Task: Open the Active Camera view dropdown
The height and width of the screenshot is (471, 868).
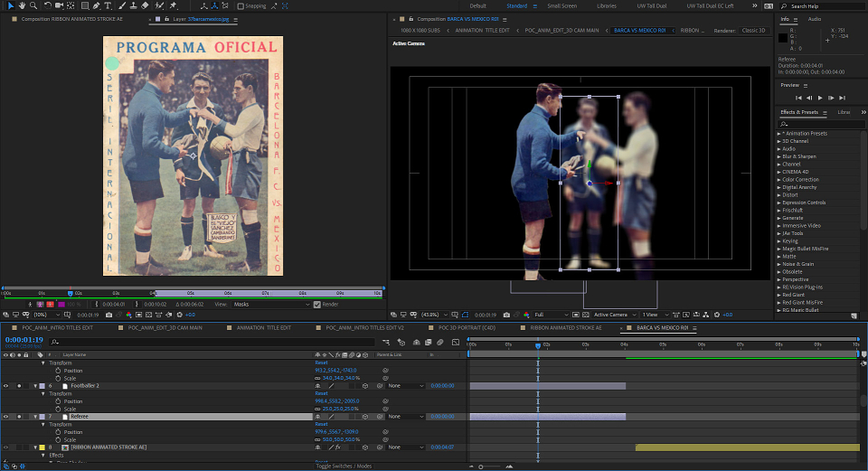Action: (614, 315)
